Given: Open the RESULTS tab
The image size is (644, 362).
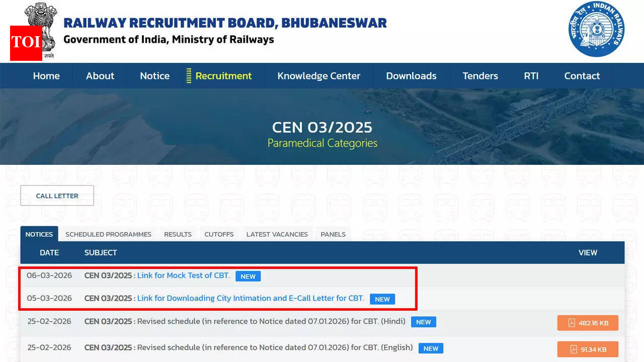Looking at the screenshot, I should [177, 234].
